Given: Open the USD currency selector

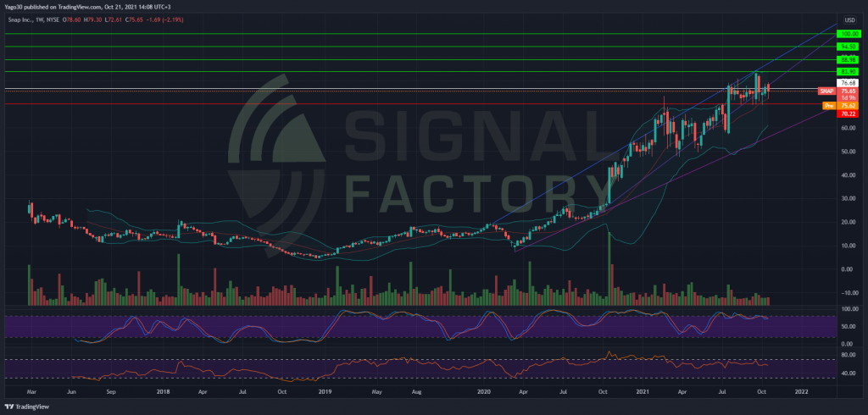Looking at the screenshot, I should tap(849, 20).
